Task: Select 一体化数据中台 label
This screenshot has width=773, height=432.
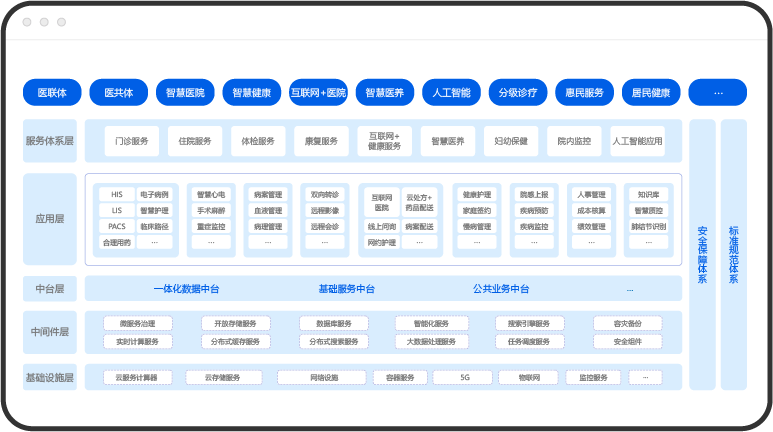Action: (x=186, y=289)
